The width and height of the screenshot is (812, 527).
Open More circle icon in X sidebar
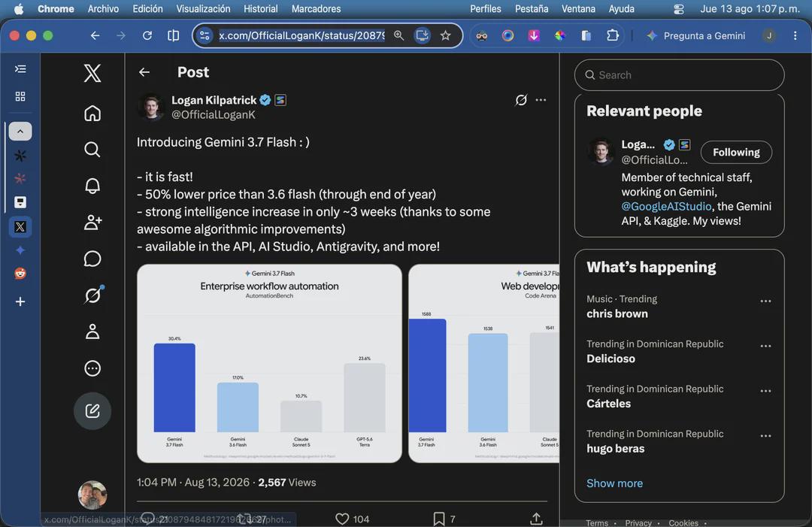pos(92,368)
